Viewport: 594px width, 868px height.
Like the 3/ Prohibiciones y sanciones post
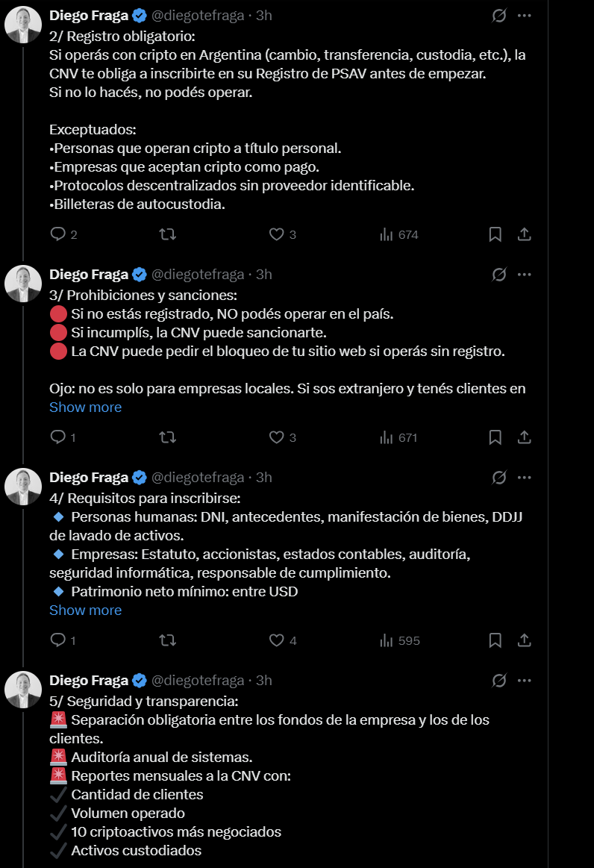(x=276, y=437)
